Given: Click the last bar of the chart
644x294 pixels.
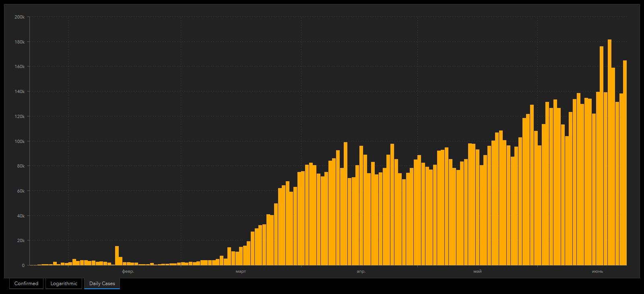Looking at the screenshot, I should [x=625, y=163].
